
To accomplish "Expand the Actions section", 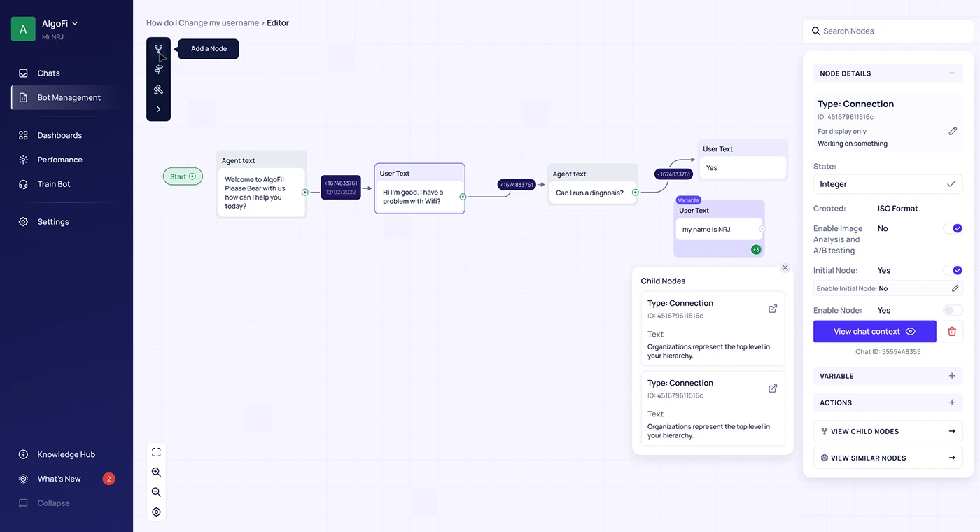I will coord(951,402).
